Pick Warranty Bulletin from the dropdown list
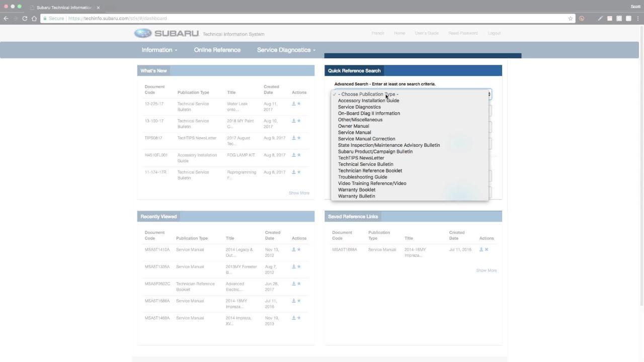This screenshot has height=362, width=644. (x=356, y=196)
